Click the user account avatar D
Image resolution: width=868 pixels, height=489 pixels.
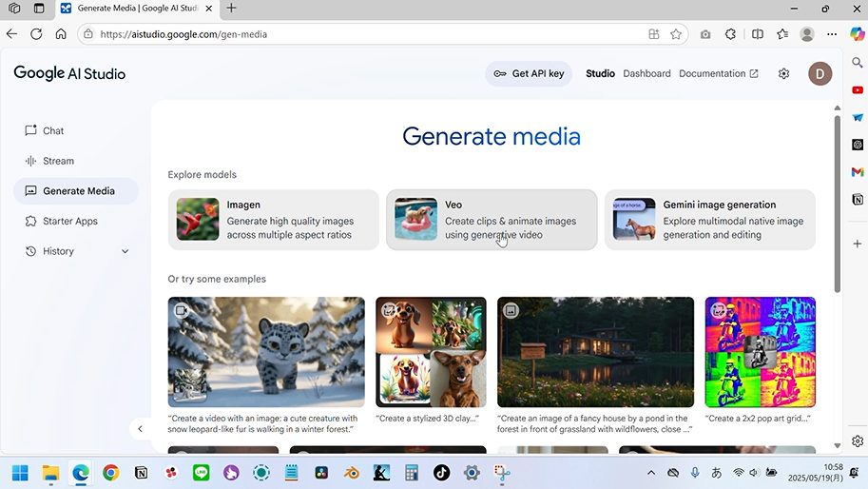pyautogui.click(x=820, y=74)
